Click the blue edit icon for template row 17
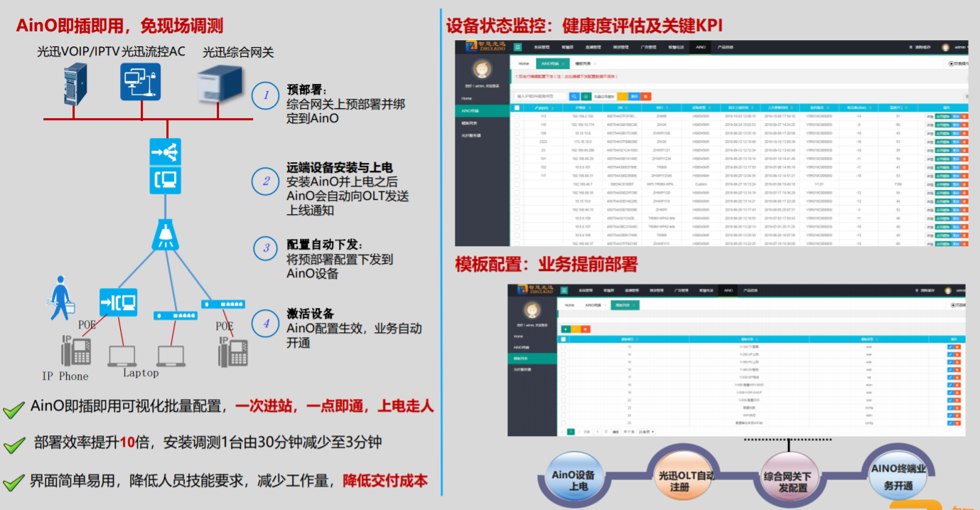The height and width of the screenshot is (510, 980). click(x=951, y=377)
